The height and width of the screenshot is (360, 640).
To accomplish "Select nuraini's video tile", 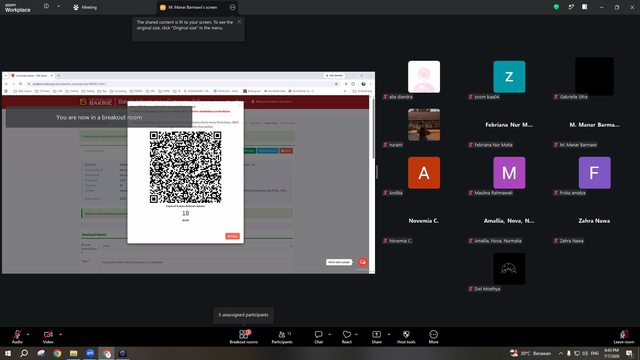I will pyautogui.click(x=424, y=124).
